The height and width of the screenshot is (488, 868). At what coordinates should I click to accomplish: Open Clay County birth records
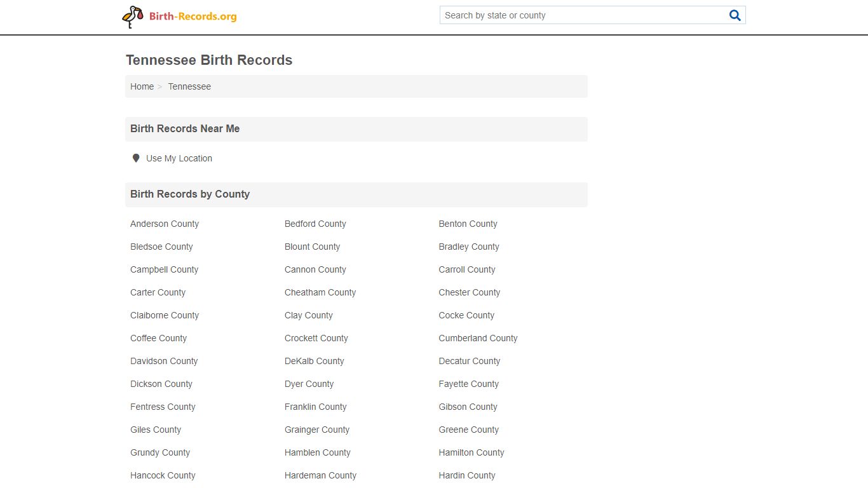(x=309, y=315)
